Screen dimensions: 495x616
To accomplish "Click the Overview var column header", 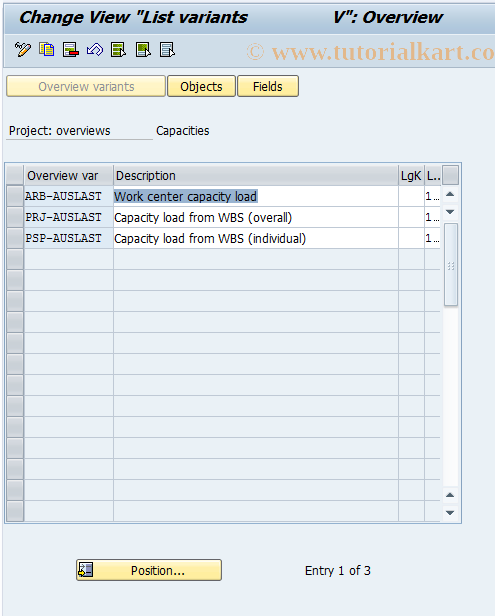I will point(68,175).
